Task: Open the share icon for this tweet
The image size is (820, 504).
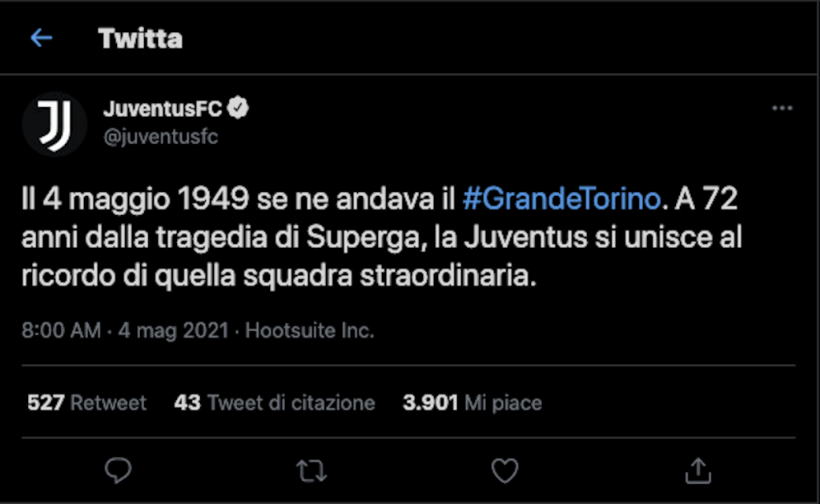Action: [697, 472]
